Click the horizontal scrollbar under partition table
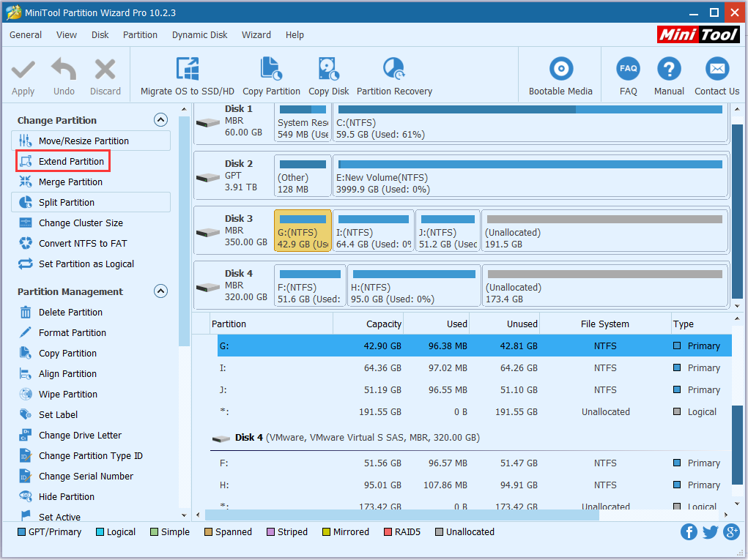Screen dimensions: 748x560 401,515
